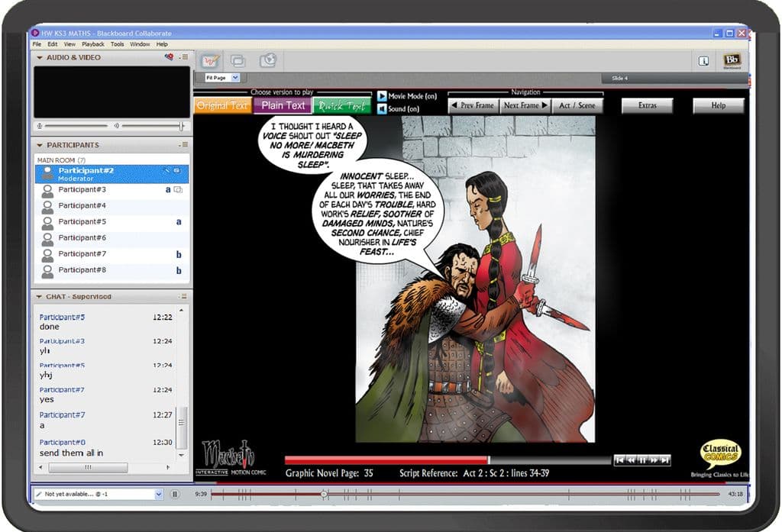Toggle Movie Mode on or off
This screenshot has width=782, height=532.
click(382, 95)
